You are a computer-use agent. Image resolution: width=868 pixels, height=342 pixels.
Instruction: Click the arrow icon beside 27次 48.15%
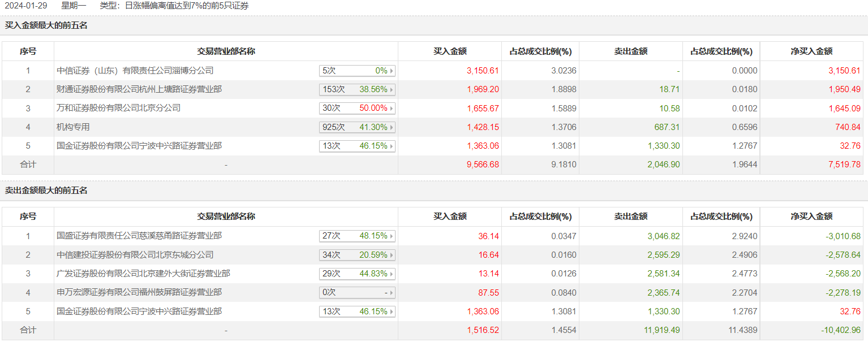coord(392,236)
